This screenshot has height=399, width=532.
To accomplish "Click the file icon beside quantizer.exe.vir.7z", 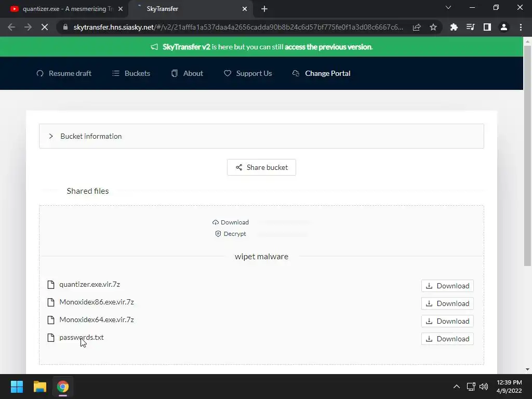I will 51,284.
